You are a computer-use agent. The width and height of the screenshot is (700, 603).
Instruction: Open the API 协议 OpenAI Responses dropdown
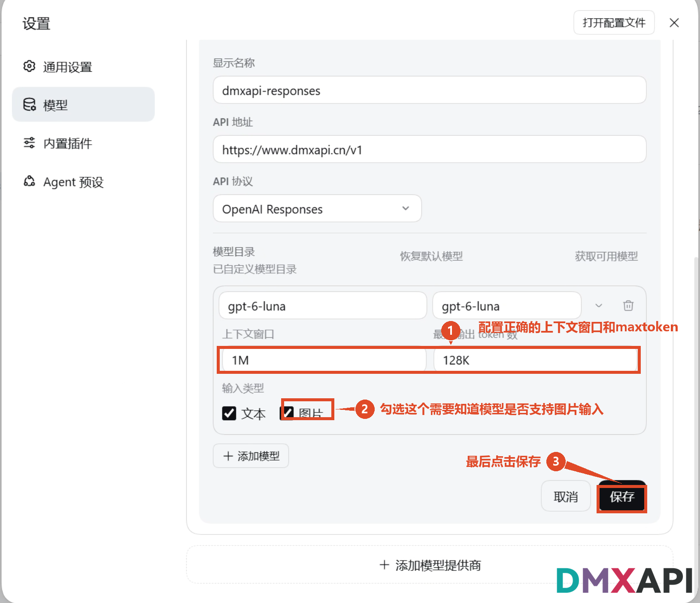[x=317, y=209]
